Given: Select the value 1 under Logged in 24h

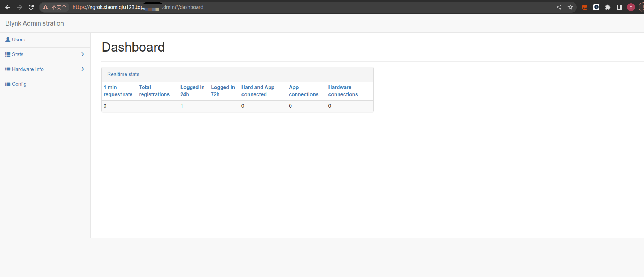Looking at the screenshot, I should [182, 106].
